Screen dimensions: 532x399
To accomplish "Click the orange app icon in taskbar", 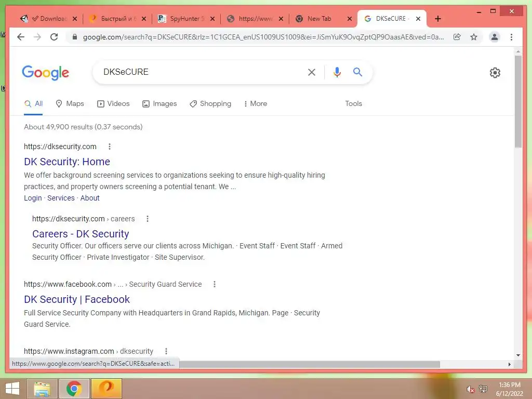I will pos(106,389).
